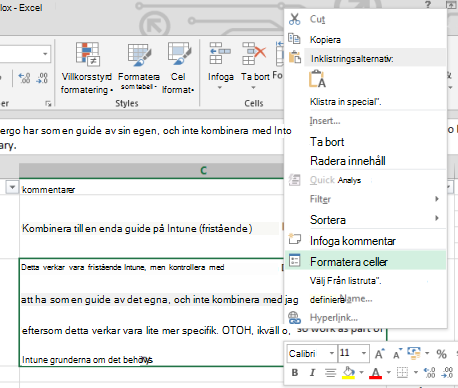This screenshot has width=458, height=388.
Task: Click the Quick Analys icon in context menu
Action: (x=295, y=180)
